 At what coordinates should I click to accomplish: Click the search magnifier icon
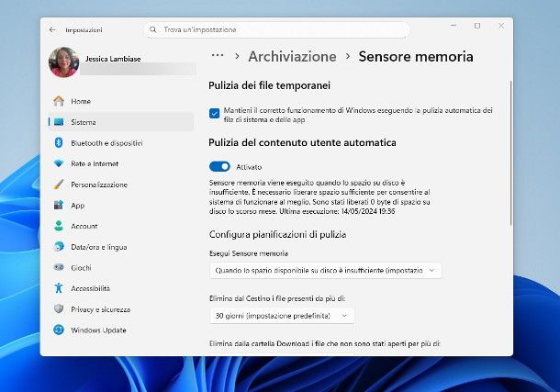[x=153, y=29]
